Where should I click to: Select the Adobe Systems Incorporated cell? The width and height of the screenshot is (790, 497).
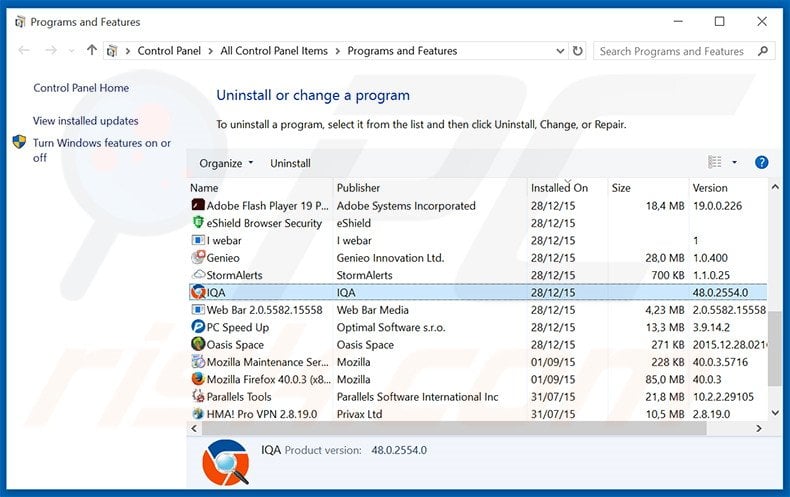406,206
